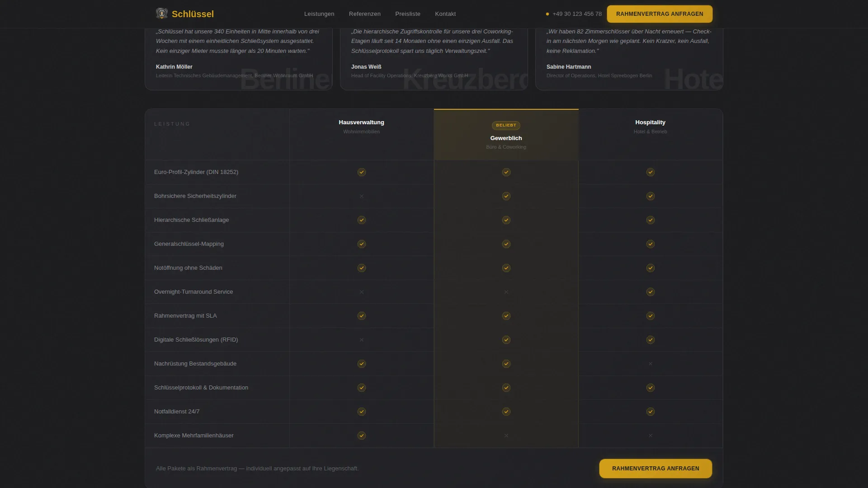Click checkmark for Rahmenvertrag mit SLA under Hospitality

651,316
